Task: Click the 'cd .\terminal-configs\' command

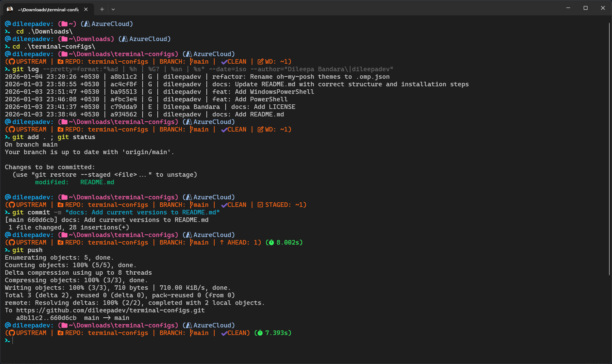Action: (54, 47)
